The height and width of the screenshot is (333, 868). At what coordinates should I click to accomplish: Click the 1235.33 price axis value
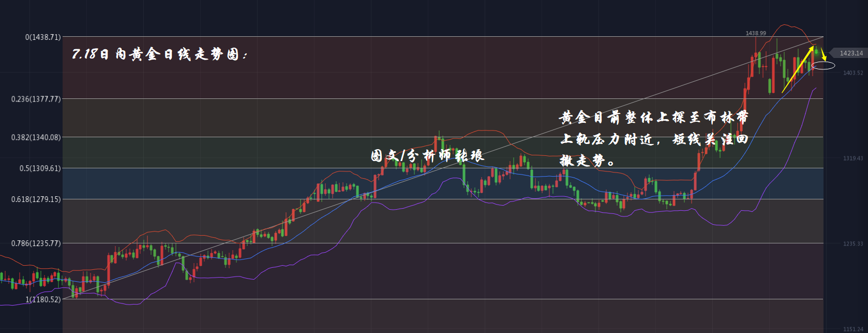(x=853, y=244)
